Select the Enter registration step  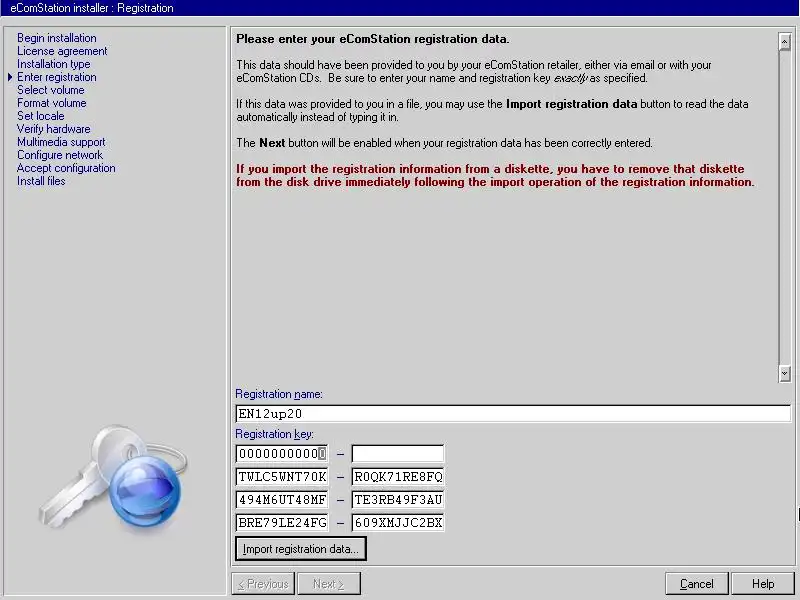57,77
